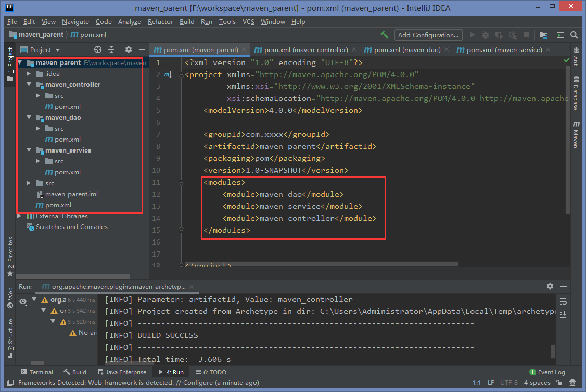The width and height of the screenshot is (586, 392).
Task: Click the Build Project hammer icon
Action: point(384,35)
